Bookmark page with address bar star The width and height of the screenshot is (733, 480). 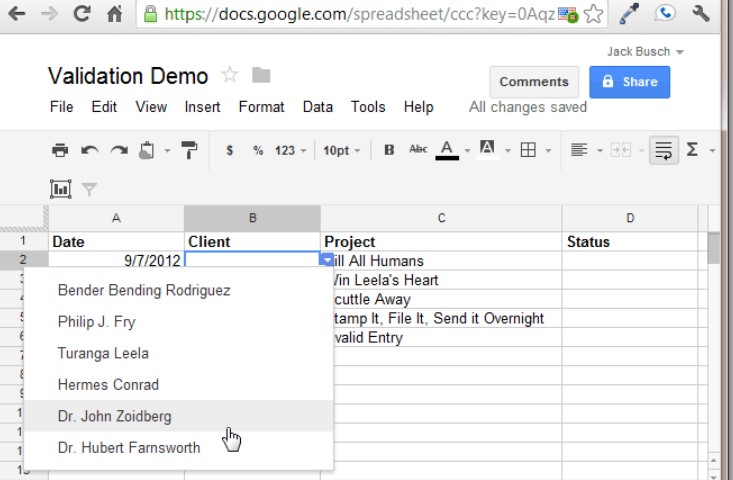pyautogui.click(x=593, y=14)
